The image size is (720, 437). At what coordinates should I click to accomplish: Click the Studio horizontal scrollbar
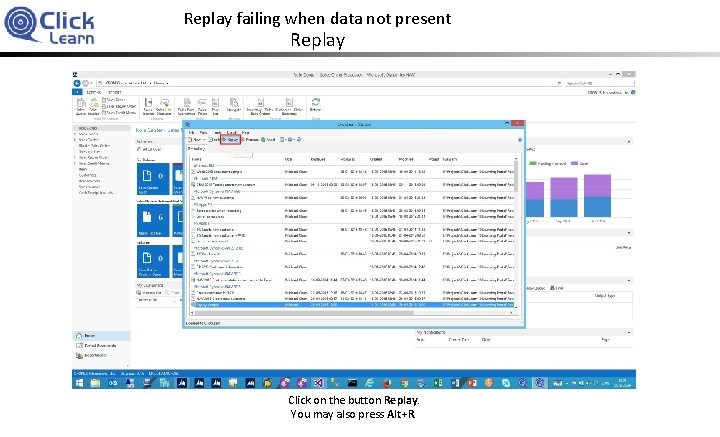point(352,313)
